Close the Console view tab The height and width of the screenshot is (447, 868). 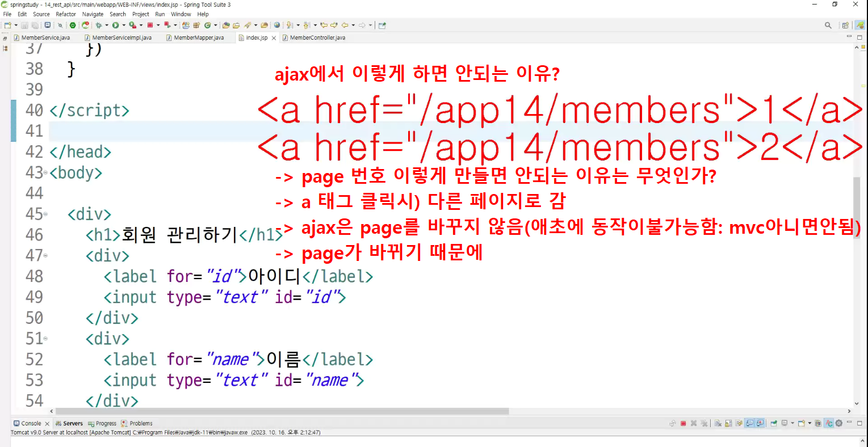[47, 424]
